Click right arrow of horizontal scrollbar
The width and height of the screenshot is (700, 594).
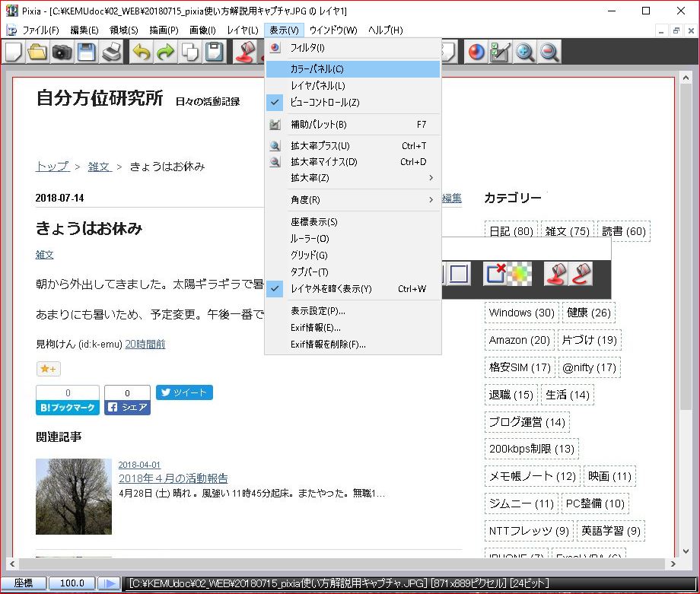coord(673,564)
